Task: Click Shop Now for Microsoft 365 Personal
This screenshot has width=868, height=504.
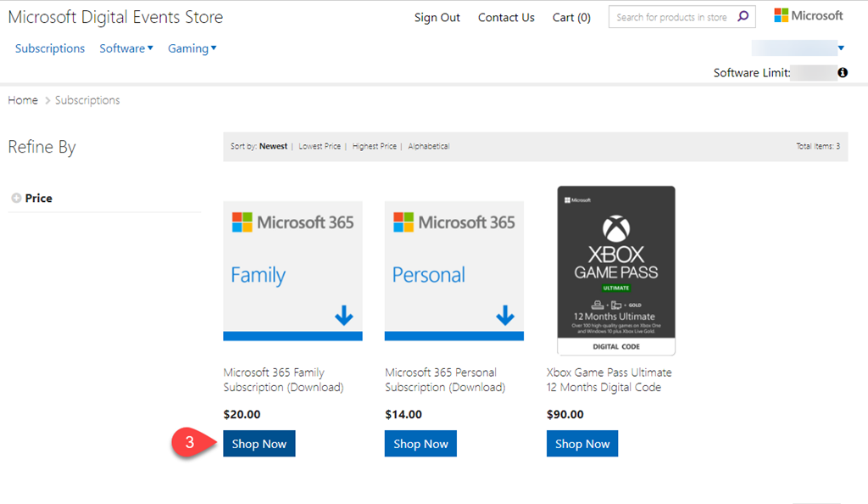Action: 420,444
